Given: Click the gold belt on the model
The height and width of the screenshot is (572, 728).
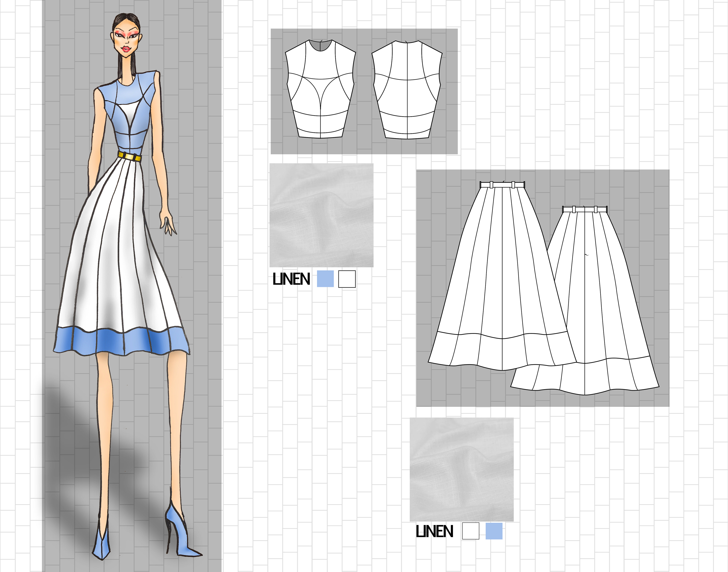Looking at the screenshot, I should [130, 156].
